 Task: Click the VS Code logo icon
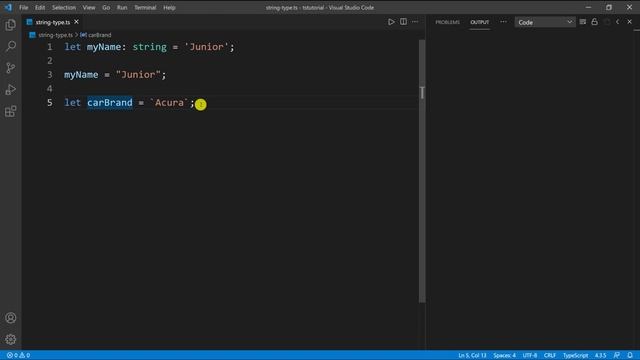point(8,7)
